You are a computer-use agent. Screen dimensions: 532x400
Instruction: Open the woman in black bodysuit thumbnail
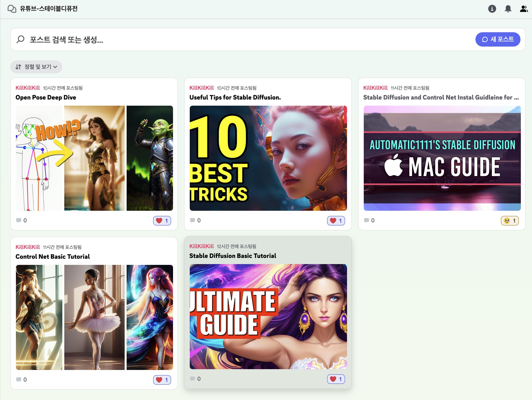(x=94, y=158)
